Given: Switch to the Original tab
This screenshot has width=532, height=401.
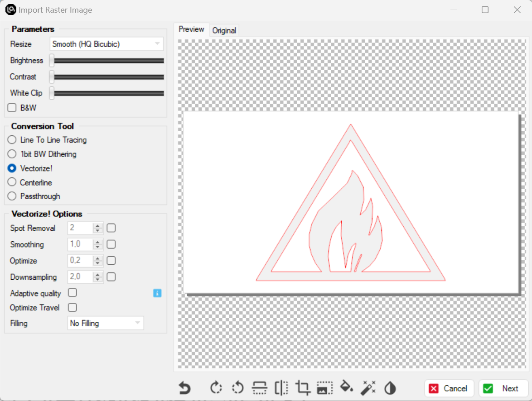Looking at the screenshot, I should coord(224,30).
